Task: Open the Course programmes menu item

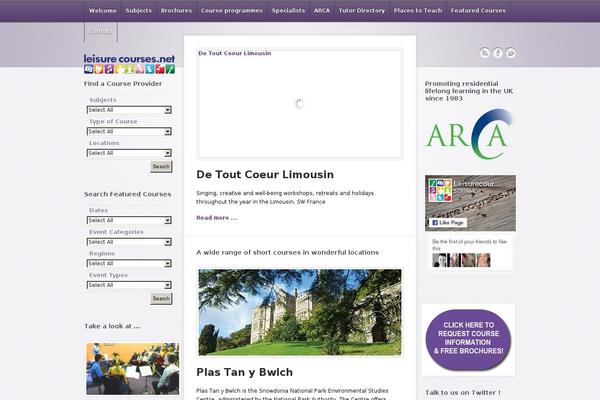Action: (232, 11)
